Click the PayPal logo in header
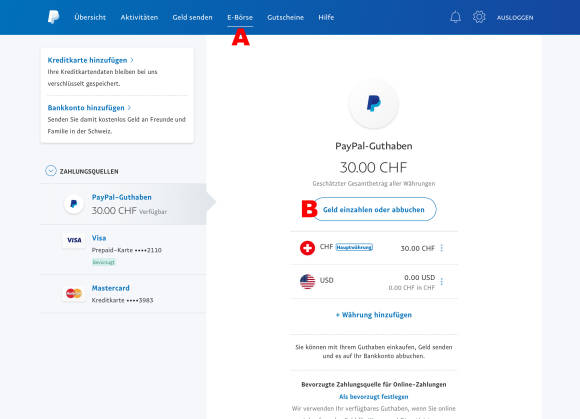Image resolution: width=580 pixels, height=419 pixels. [54, 17]
